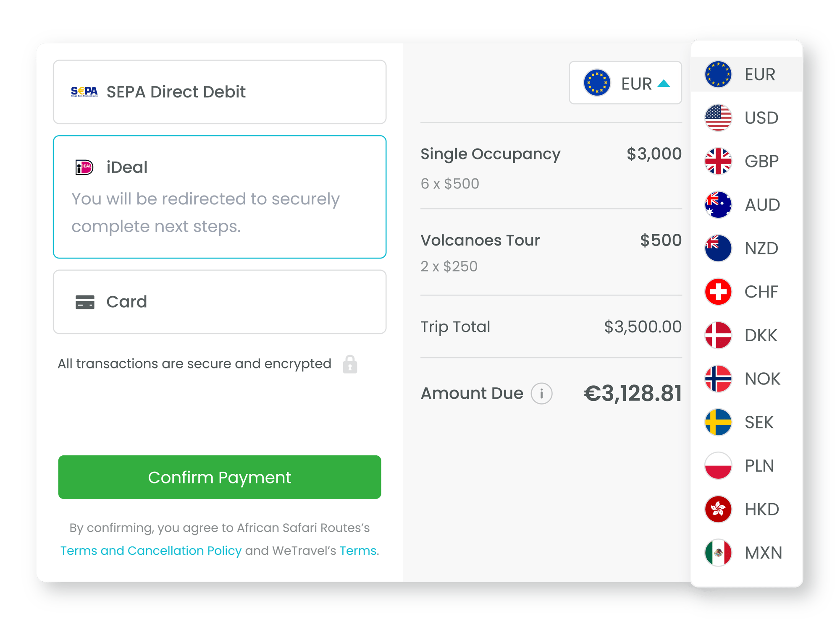Screen dimensions: 840x627
Task: Click the SEPA logo icon
Action: [x=84, y=92]
